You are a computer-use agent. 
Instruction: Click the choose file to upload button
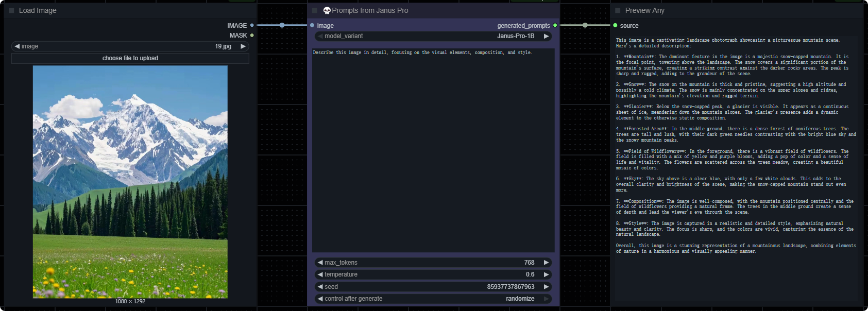130,58
